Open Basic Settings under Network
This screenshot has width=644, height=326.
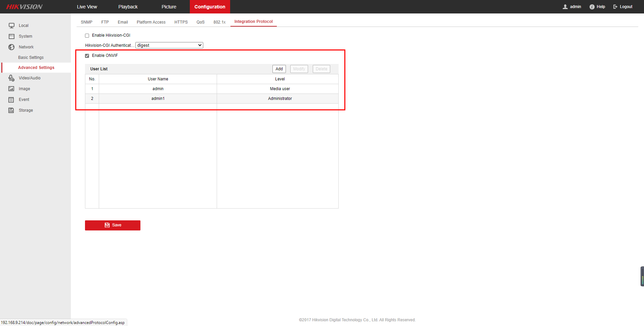click(x=31, y=58)
